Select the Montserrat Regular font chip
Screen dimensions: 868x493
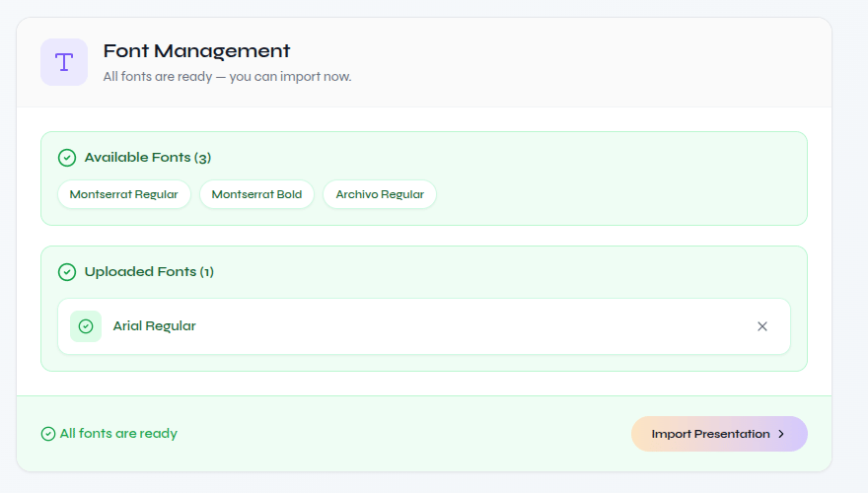(124, 194)
